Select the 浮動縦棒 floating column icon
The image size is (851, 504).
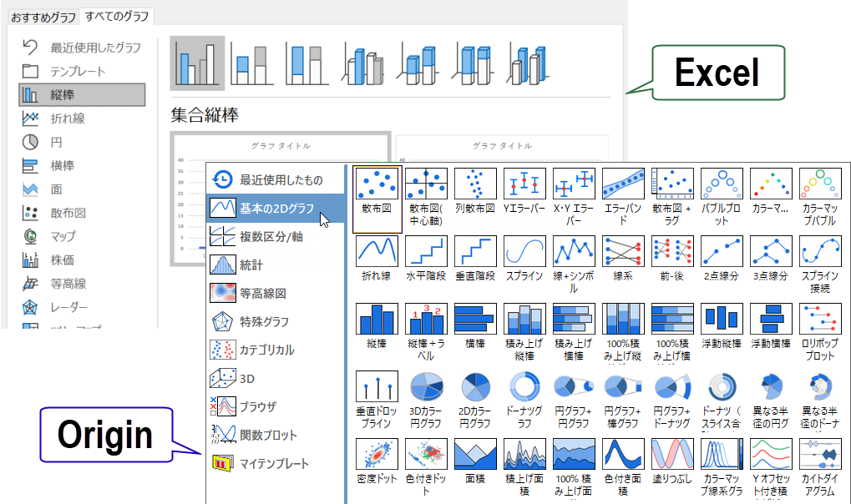pos(722,319)
